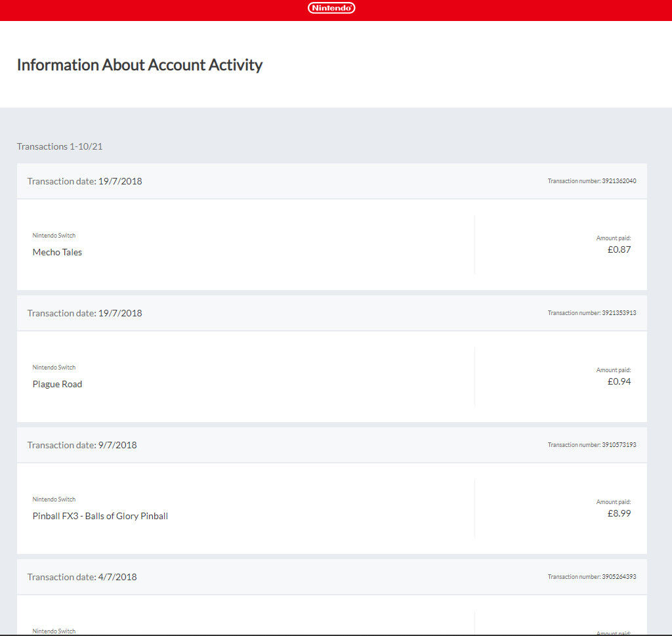The height and width of the screenshot is (636, 672).
Task: Click Nintendo Switch label above Pinball FX3
Action: pyautogui.click(x=54, y=499)
